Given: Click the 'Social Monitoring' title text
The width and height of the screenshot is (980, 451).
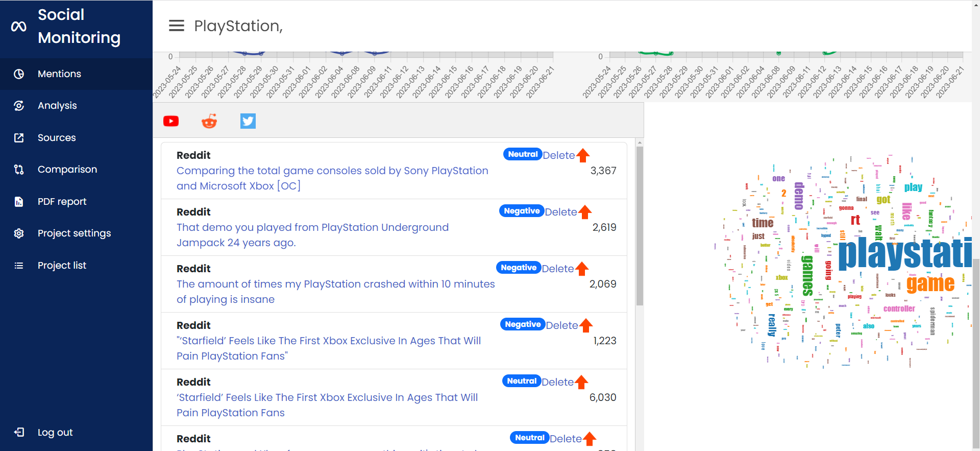Looking at the screenshot, I should (79, 26).
